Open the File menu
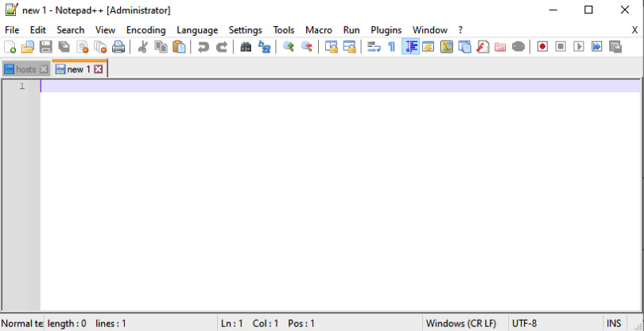This screenshot has width=644, height=331. point(12,30)
